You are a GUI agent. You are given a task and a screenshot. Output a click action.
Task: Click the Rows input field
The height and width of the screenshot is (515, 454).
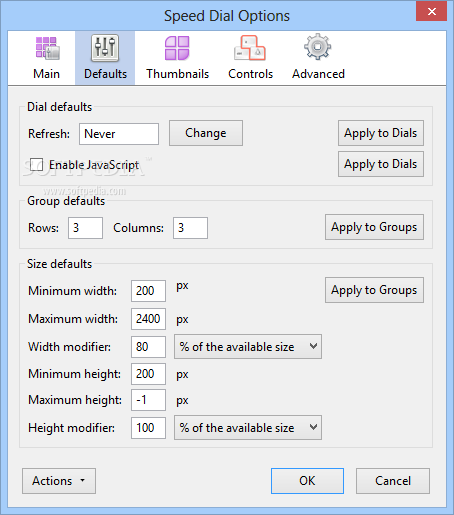tap(85, 228)
